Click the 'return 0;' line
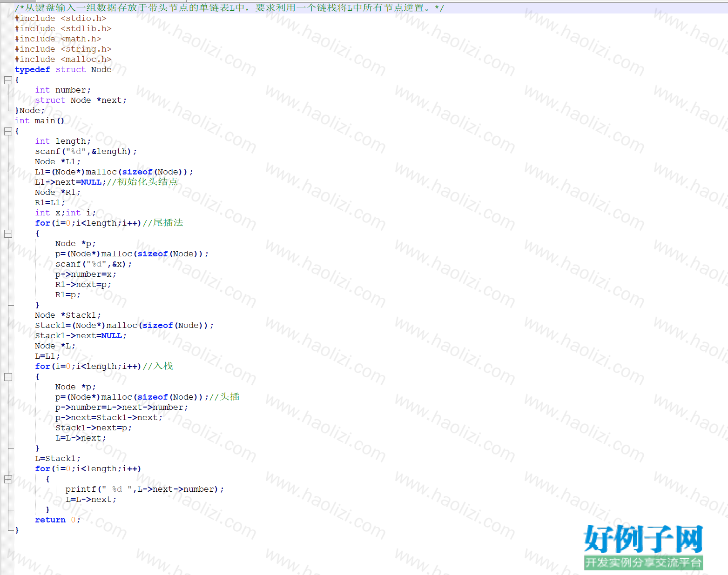Viewport: 728px width, 575px height. [x=58, y=520]
